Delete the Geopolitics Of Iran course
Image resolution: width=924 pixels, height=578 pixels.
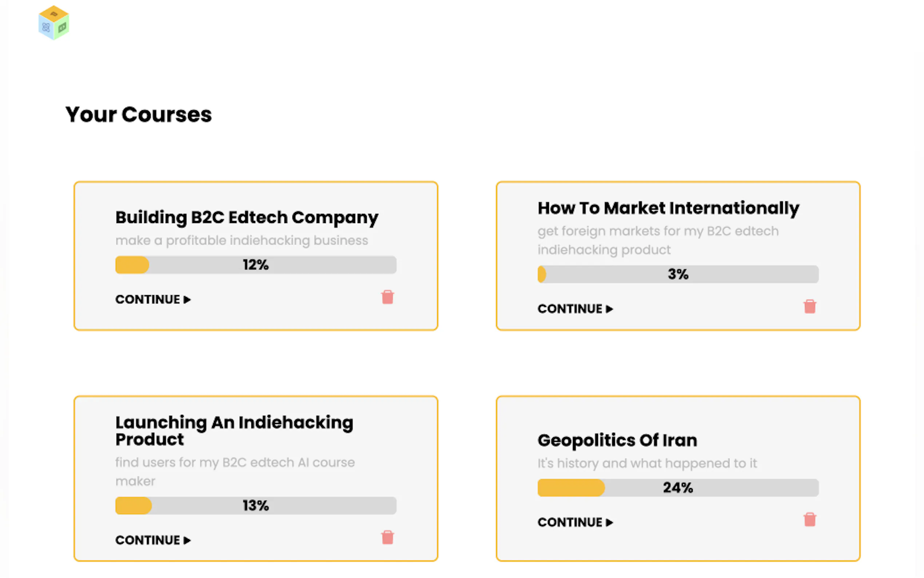tap(809, 520)
